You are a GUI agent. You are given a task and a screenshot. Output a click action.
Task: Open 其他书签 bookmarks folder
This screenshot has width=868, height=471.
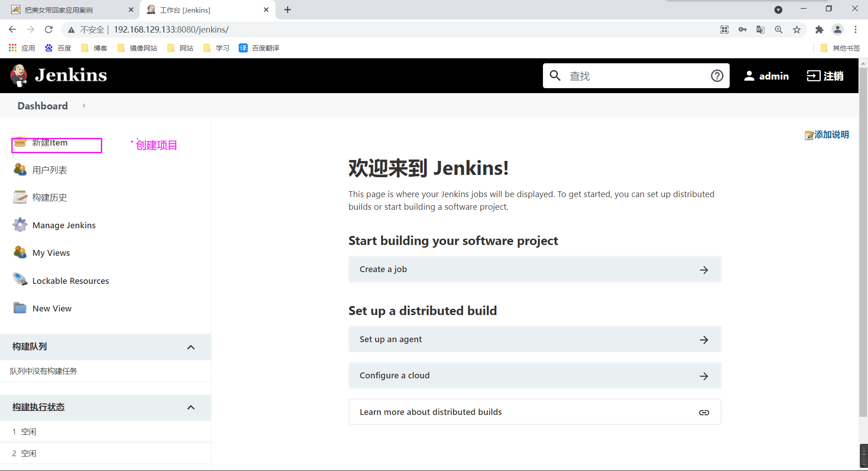[840, 48]
